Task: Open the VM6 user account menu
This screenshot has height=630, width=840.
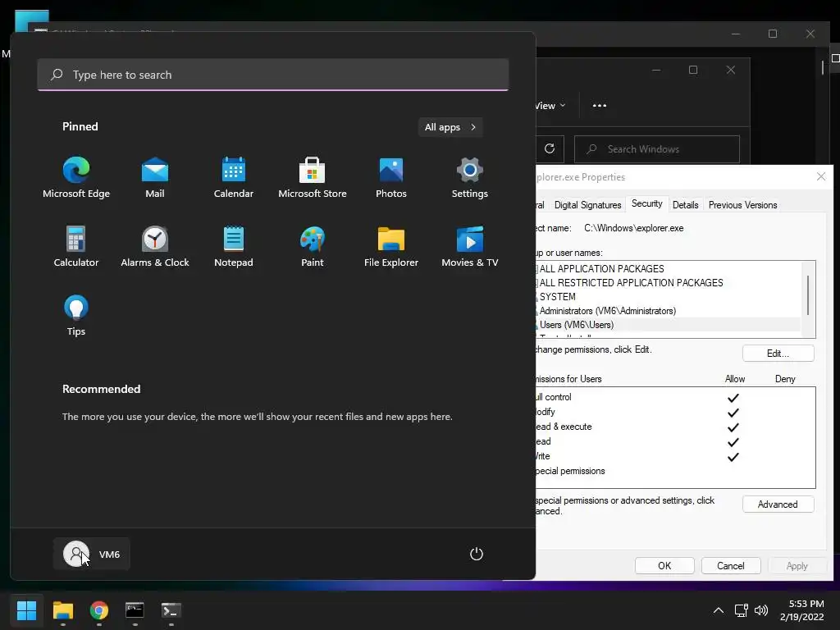Action: 92,554
